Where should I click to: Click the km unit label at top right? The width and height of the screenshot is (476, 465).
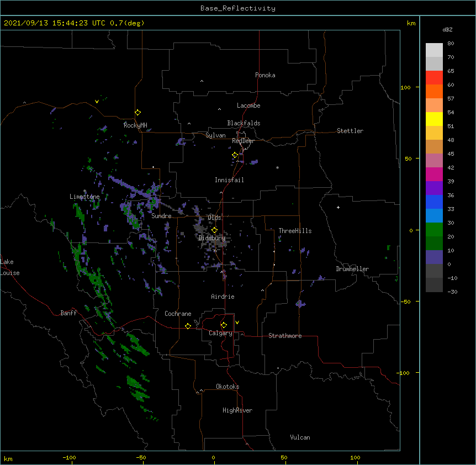point(411,23)
